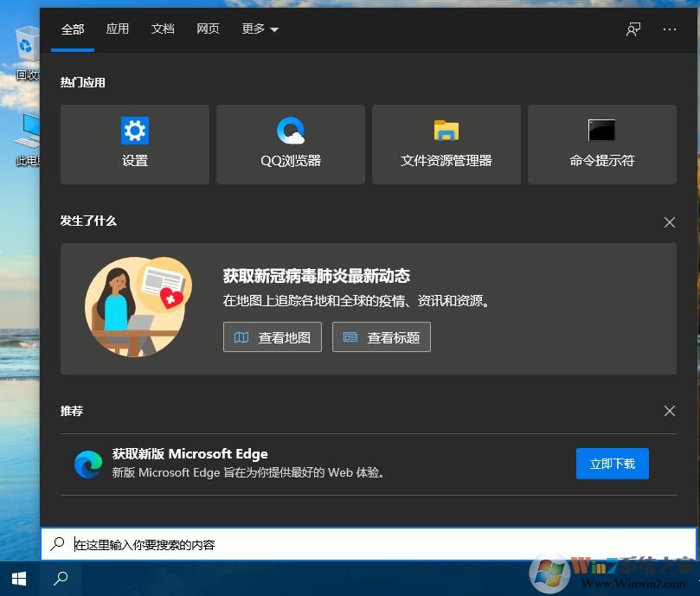
Task: Open the ellipsis options menu
Action: coord(670,29)
